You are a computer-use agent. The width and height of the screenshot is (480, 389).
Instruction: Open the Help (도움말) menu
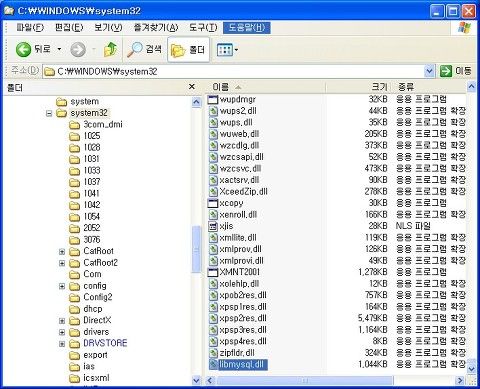(x=247, y=27)
